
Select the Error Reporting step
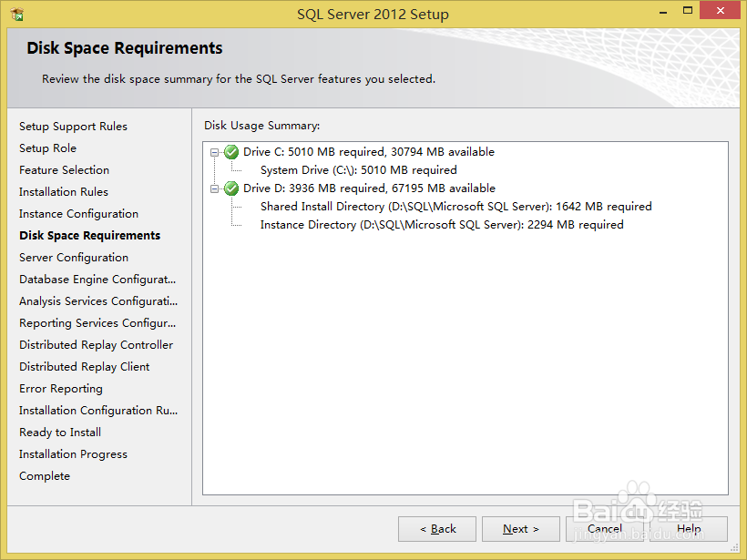click(60, 388)
